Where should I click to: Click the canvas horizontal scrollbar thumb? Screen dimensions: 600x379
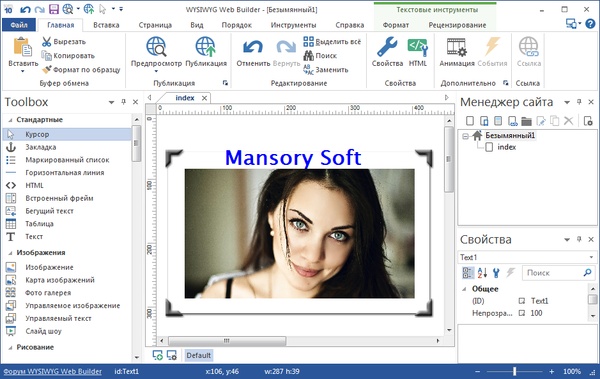tap(227, 341)
